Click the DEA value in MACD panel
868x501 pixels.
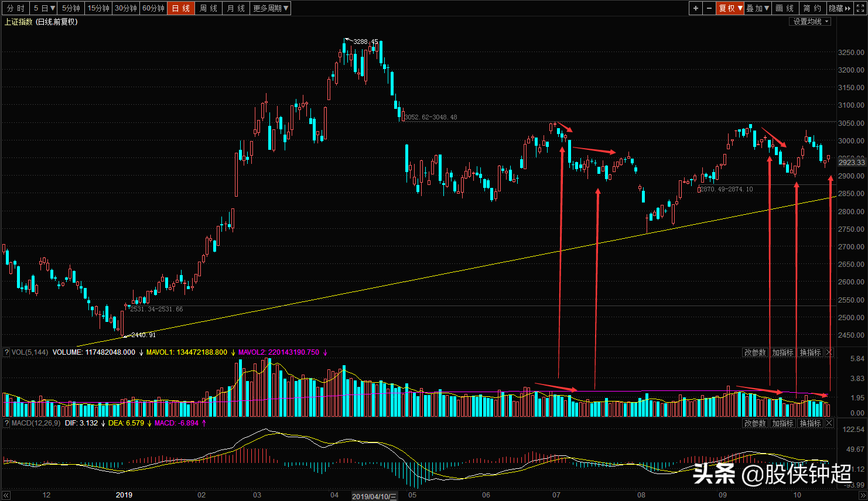click(x=126, y=423)
